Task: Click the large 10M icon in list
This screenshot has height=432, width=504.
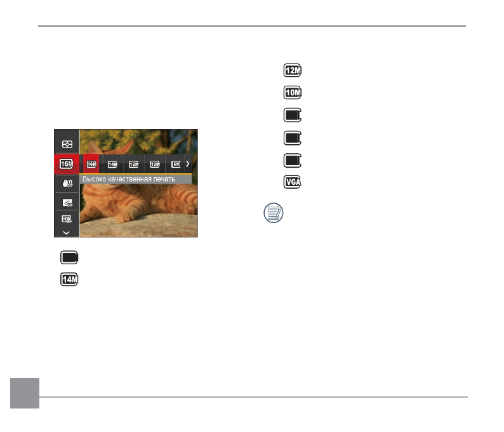Action: click(x=292, y=93)
